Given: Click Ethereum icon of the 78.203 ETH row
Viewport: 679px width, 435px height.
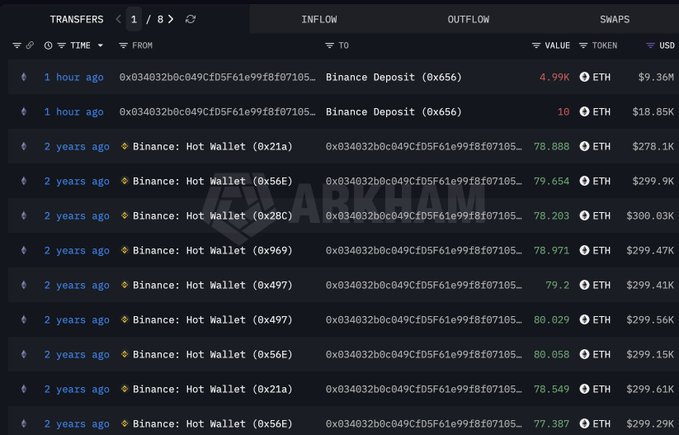Looking at the screenshot, I should (x=24, y=216).
